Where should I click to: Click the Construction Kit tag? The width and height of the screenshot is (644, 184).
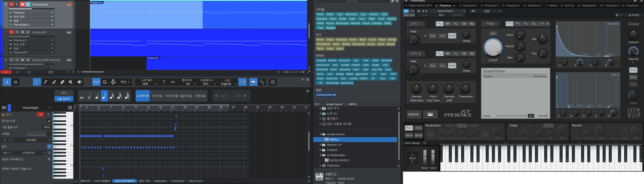(326, 95)
